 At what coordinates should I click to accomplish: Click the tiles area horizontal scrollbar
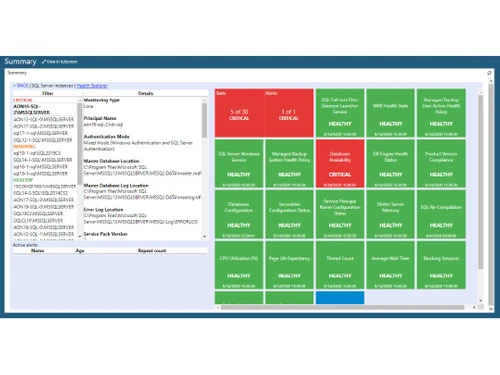343,307
